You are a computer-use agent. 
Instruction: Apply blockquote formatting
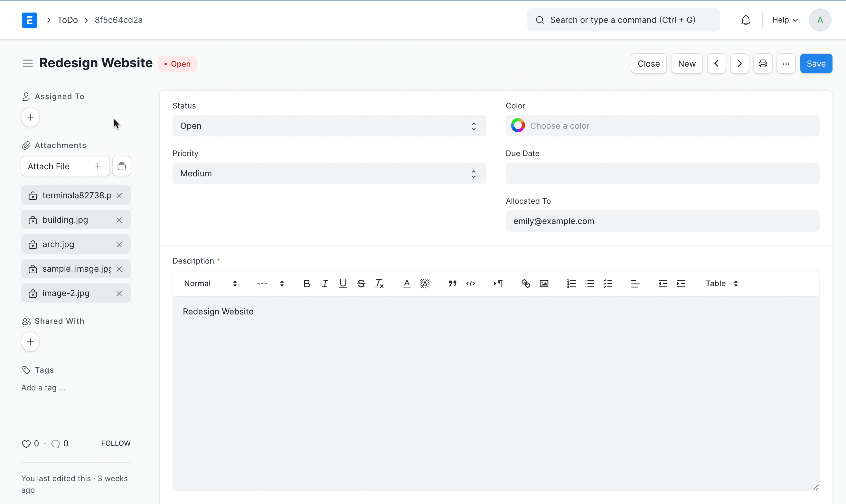[452, 284]
